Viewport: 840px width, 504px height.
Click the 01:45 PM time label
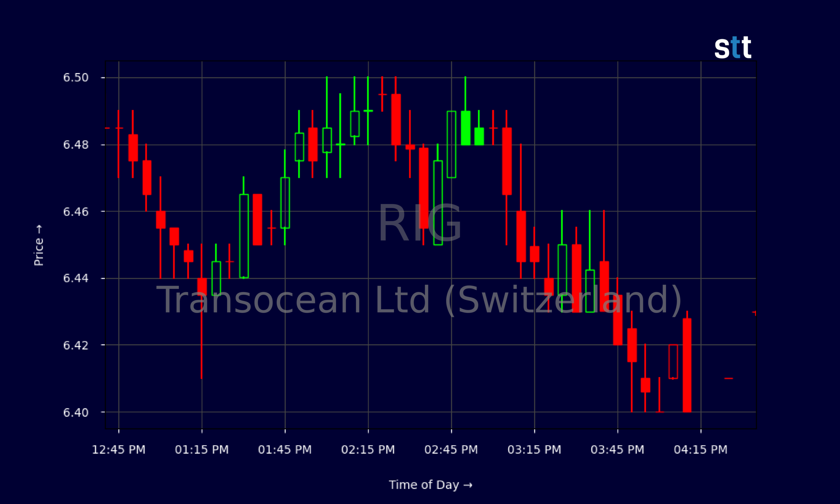pos(285,450)
